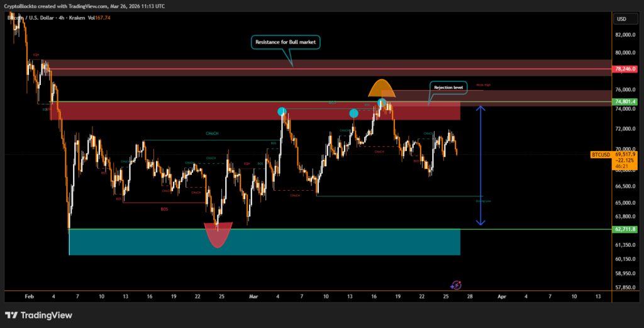Screen dimensions: 644x328
Task: Click the rightmost cyan circle under orange dome
Action: click(382, 102)
